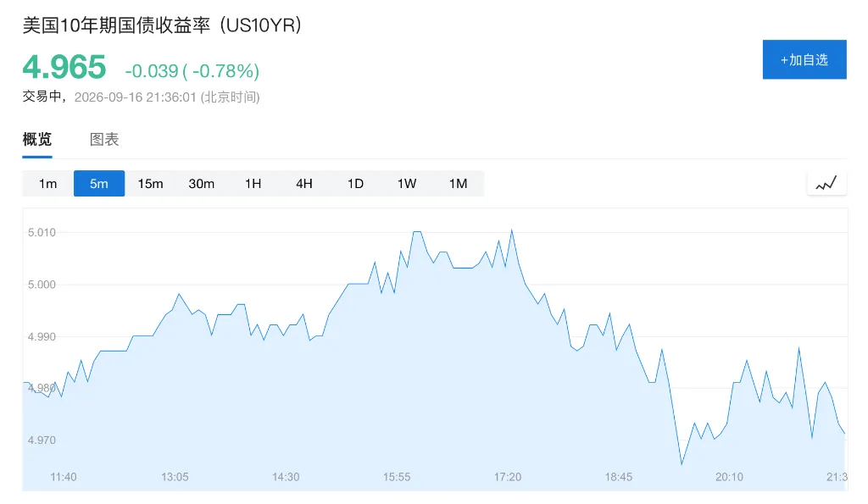This screenshot has height=504, width=868.
Task: Click the 15:55 time axis label
Action: (397, 477)
